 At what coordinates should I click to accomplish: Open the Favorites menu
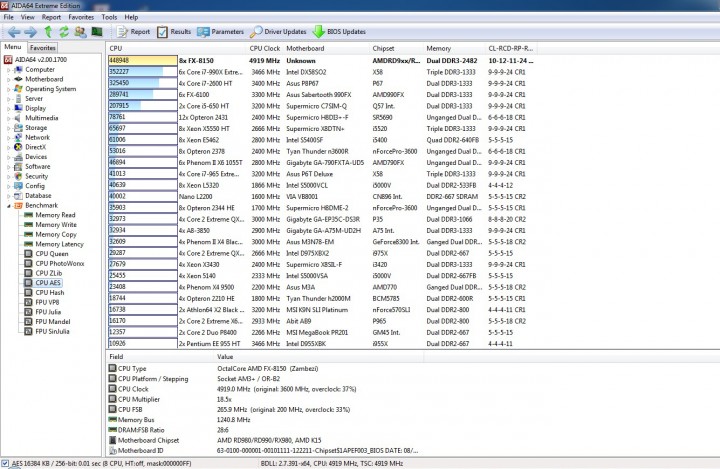[x=81, y=17]
